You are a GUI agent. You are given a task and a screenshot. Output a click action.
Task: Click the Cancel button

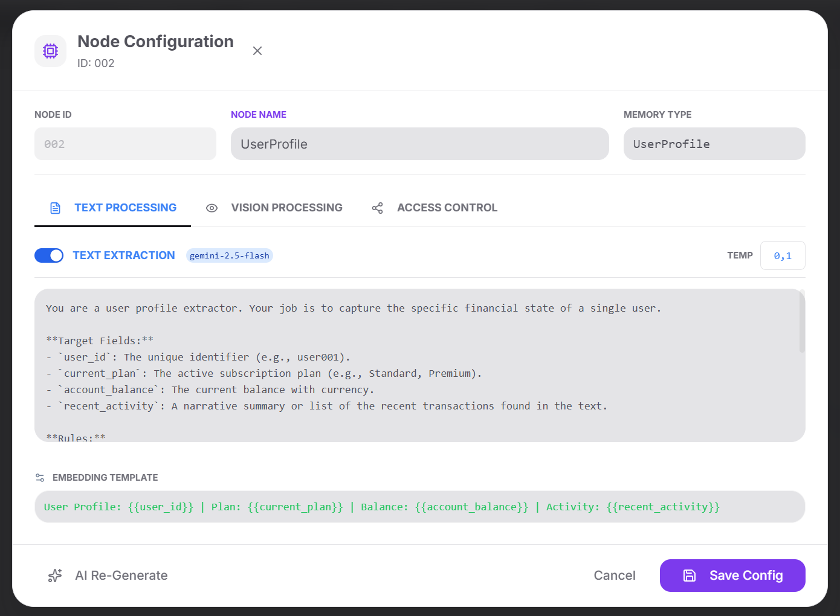614,575
